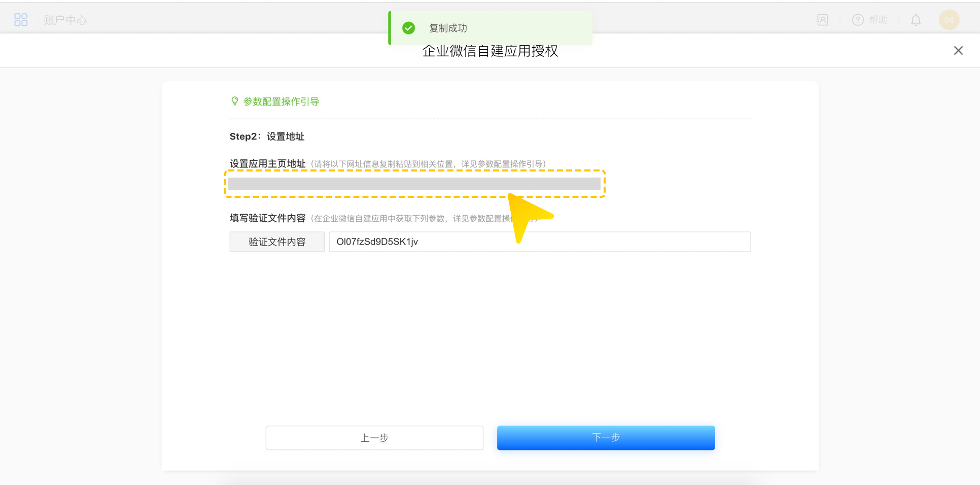Click the Step2 设置地址 heading
This screenshot has height=485, width=980.
point(267,136)
